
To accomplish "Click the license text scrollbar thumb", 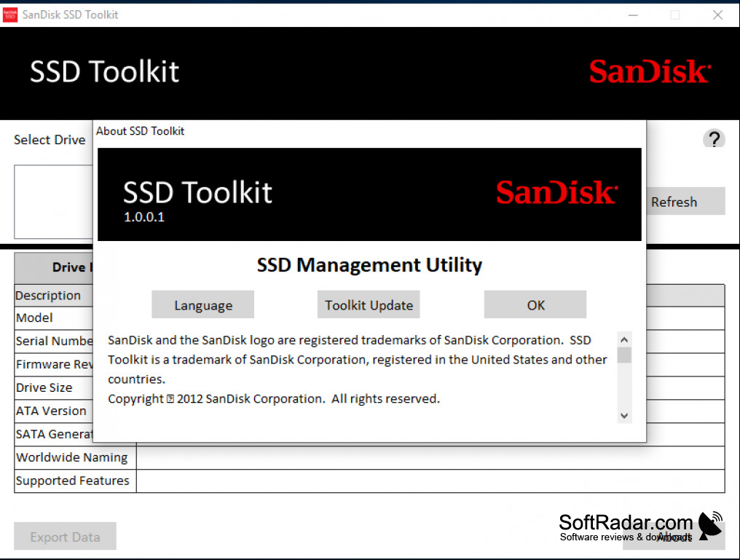I will tap(624, 355).
